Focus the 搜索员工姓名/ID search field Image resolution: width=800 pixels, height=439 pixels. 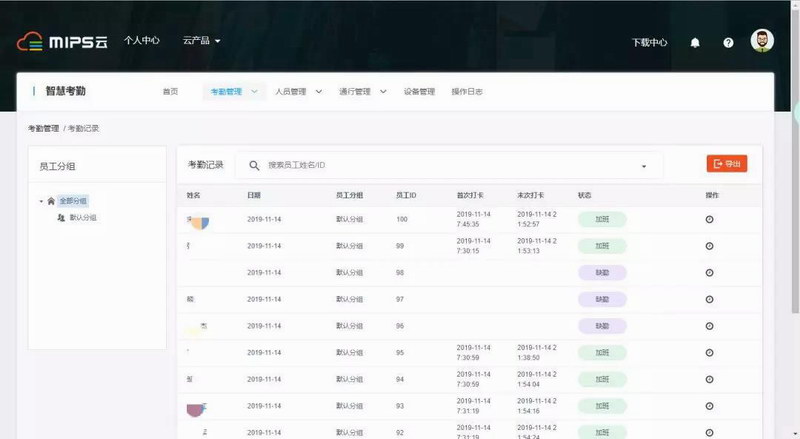(440, 165)
